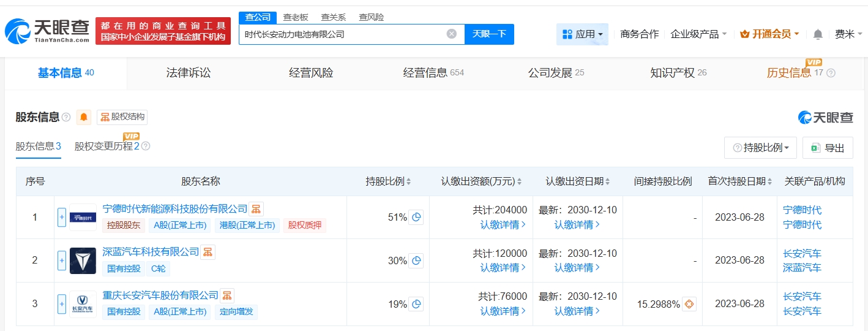The image size is (868, 331).
Task: Open 认缴详情 link under 共计:204000
Action: [503, 224]
